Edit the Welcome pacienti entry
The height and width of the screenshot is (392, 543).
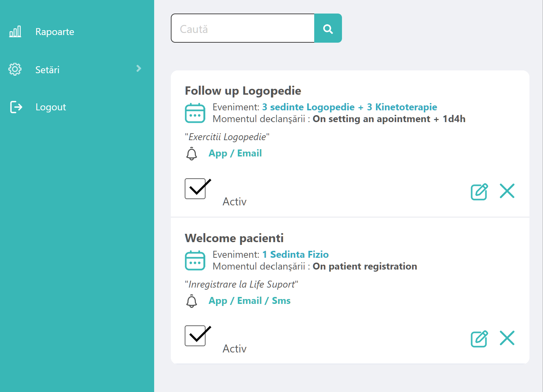479,339
